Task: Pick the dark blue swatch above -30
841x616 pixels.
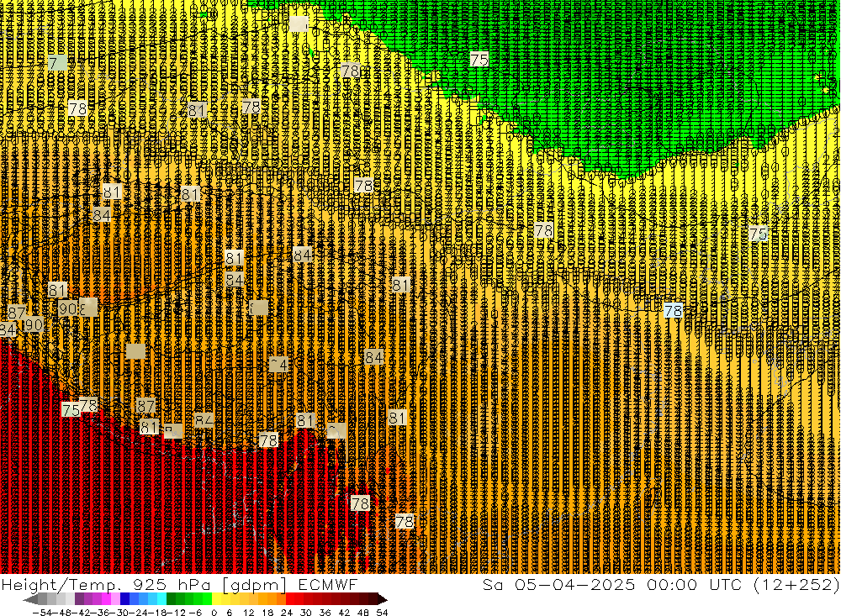Action: coord(124,599)
